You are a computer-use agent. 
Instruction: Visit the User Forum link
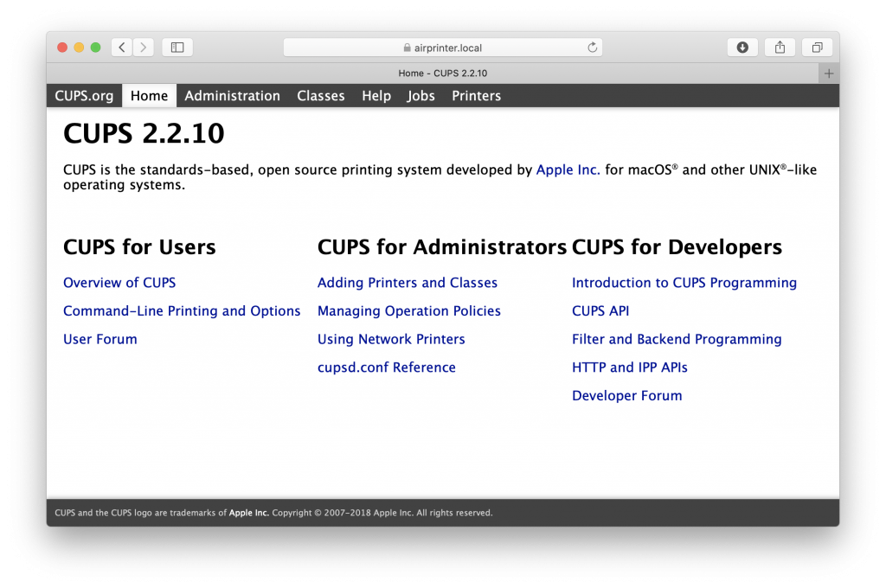pos(100,339)
